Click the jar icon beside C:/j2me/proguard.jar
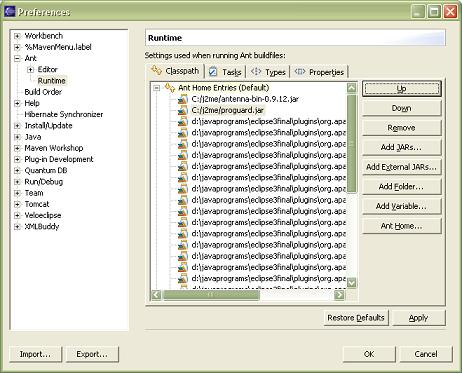The width and height of the screenshot is (462, 373). point(182,110)
